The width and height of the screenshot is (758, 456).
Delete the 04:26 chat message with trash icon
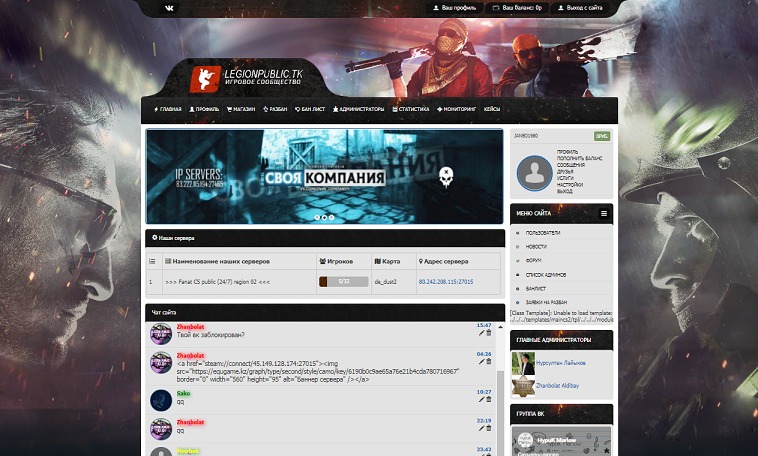[488, 360]
